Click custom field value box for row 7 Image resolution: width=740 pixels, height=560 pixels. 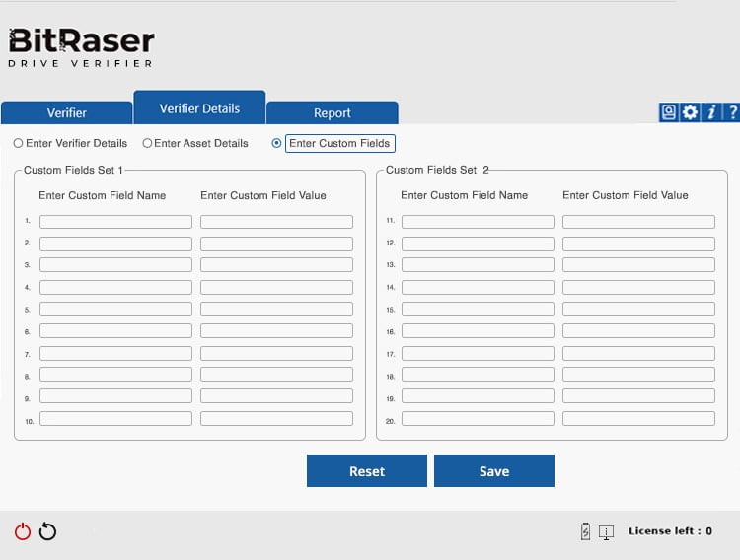tap(276, 353)
